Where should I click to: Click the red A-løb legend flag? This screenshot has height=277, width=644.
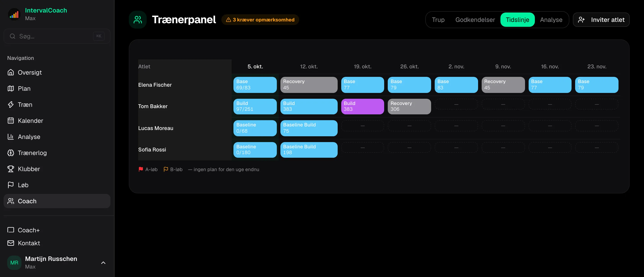pyautogui.click(x=141, y=169)
